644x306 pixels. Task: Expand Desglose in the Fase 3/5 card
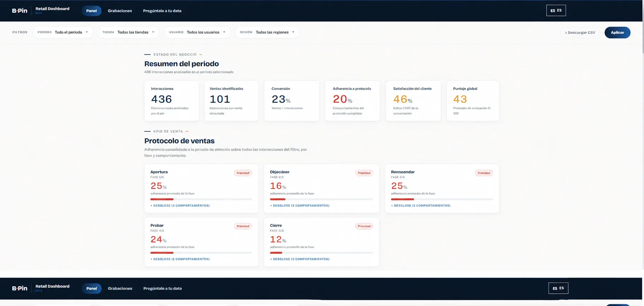click(x=420, y=205)
